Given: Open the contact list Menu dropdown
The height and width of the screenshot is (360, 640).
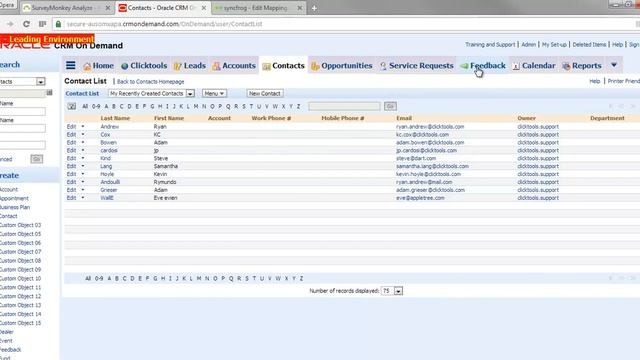Looking at the screenshot, I should click(x=214, y=93).
